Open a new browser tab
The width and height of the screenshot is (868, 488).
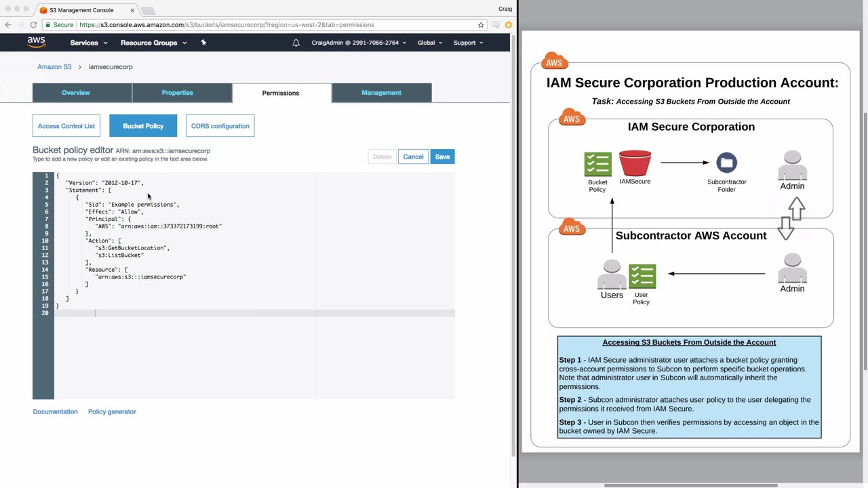tap(148, 10)
